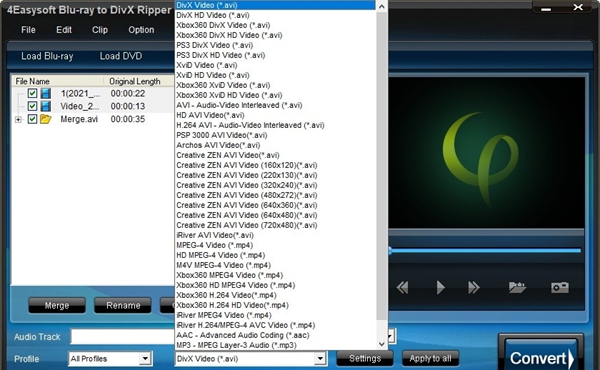The width and height of the screenshot is (600, 370).
Task: Play the preview video
Action: coord(440,287)
